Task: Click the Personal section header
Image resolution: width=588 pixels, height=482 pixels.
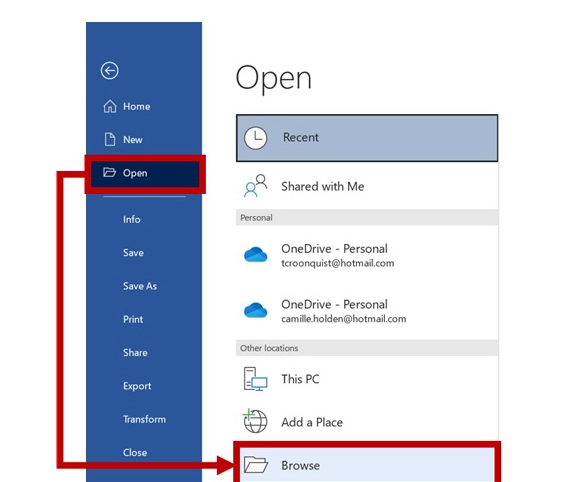Action: (x=367, y=218)
